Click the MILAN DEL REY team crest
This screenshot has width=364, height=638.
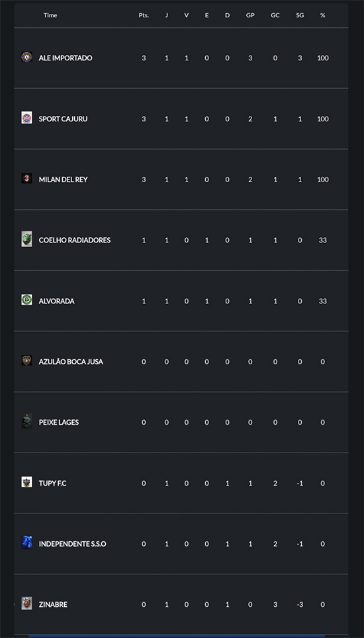point(26,179)
